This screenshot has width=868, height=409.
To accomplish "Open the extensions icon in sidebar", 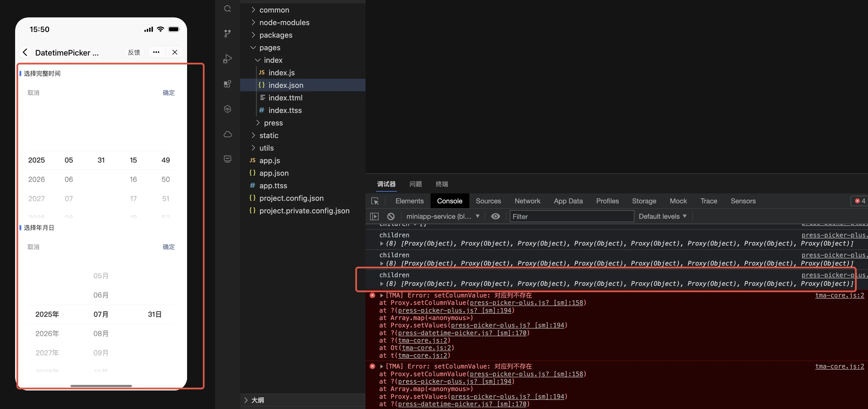I will tap(228, 84).
